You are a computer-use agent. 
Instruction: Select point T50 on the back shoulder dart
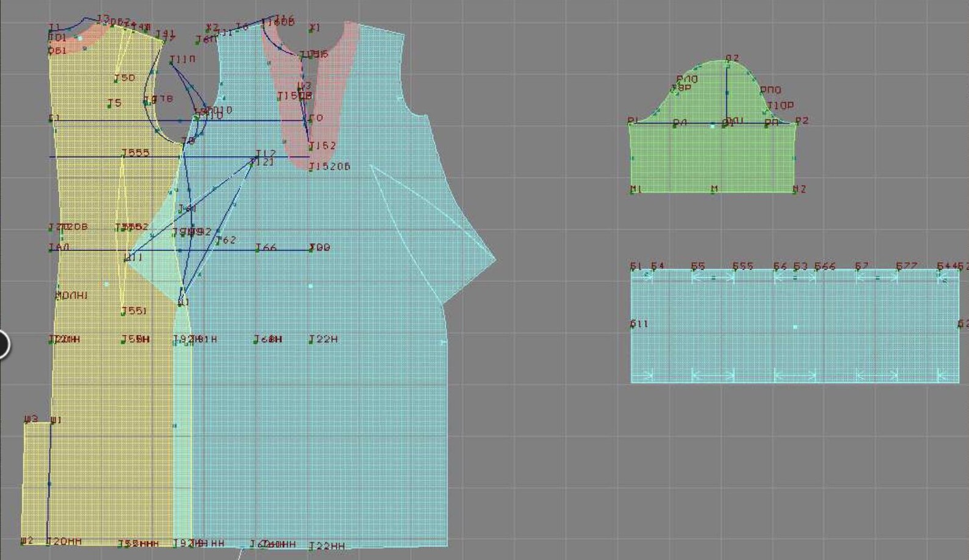[x=124, y=78]
